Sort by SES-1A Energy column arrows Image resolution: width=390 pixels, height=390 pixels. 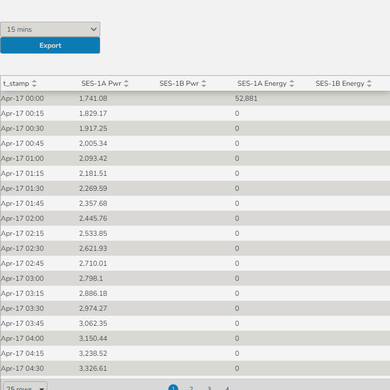(292, 83)
